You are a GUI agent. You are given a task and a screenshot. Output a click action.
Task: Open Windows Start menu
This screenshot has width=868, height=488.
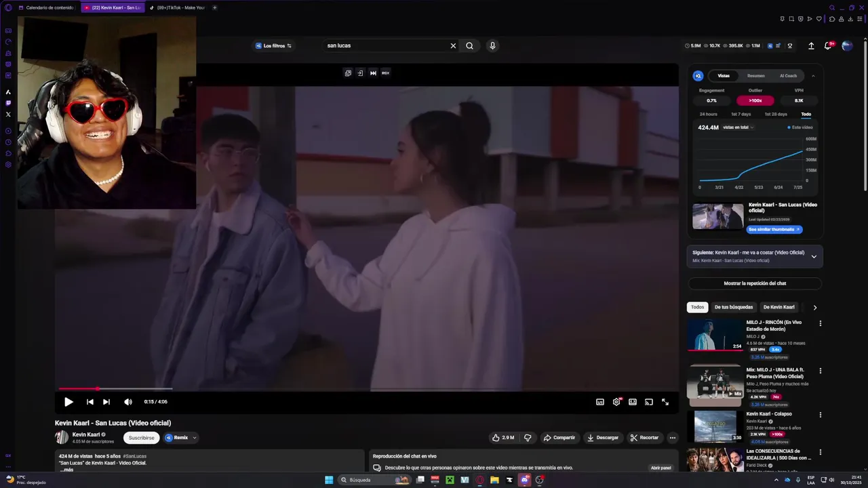point(329,480)
